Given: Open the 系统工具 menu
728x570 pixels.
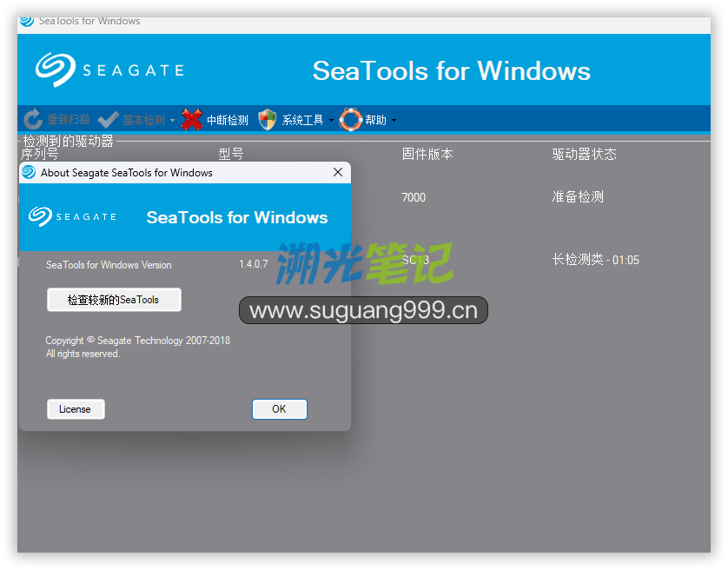Looking at the screenshot, I should 302,120.
